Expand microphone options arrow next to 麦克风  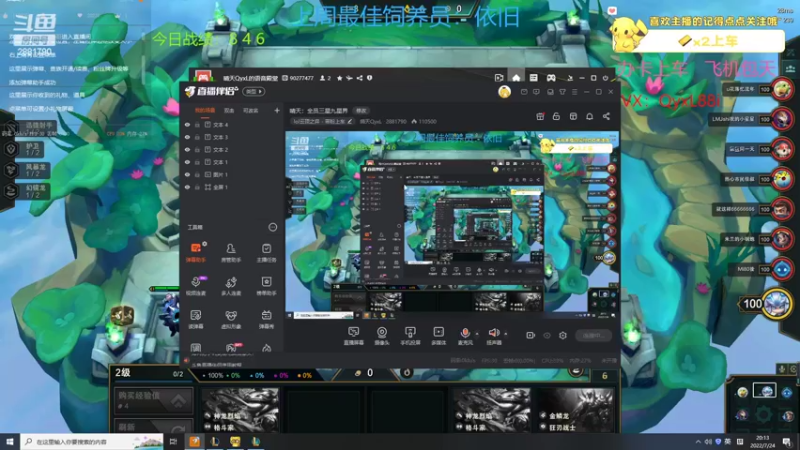pos(477,334)
